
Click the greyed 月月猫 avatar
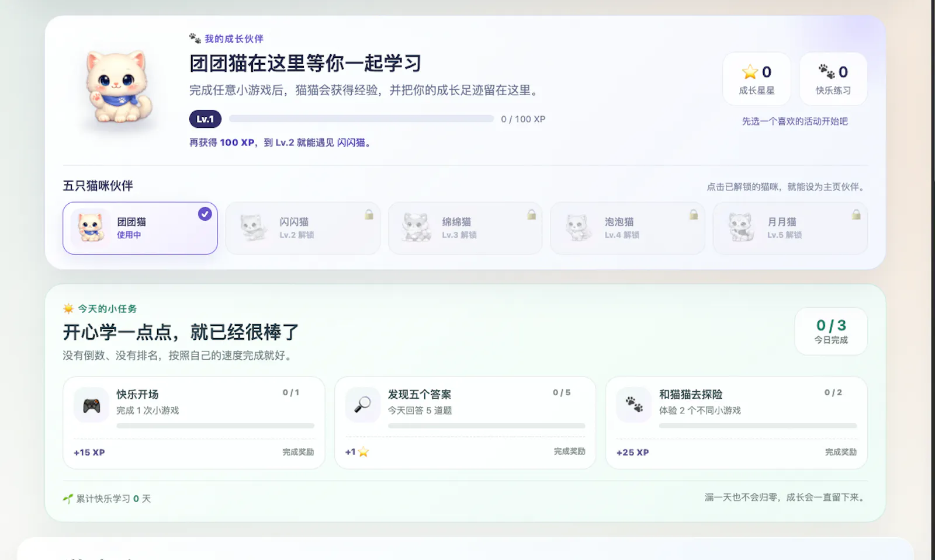coord(740,228)
